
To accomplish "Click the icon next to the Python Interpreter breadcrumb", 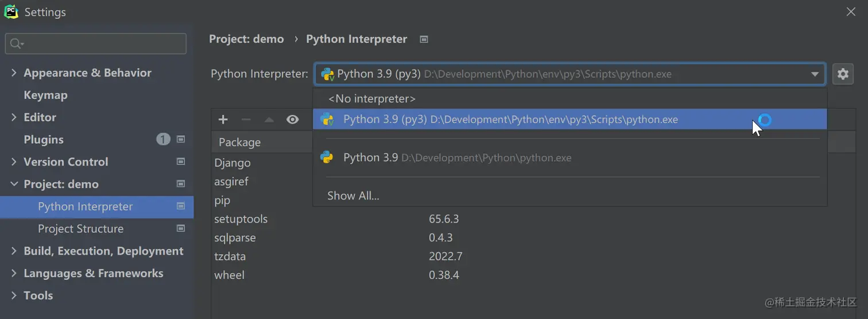I will click(x=424, y=39).
